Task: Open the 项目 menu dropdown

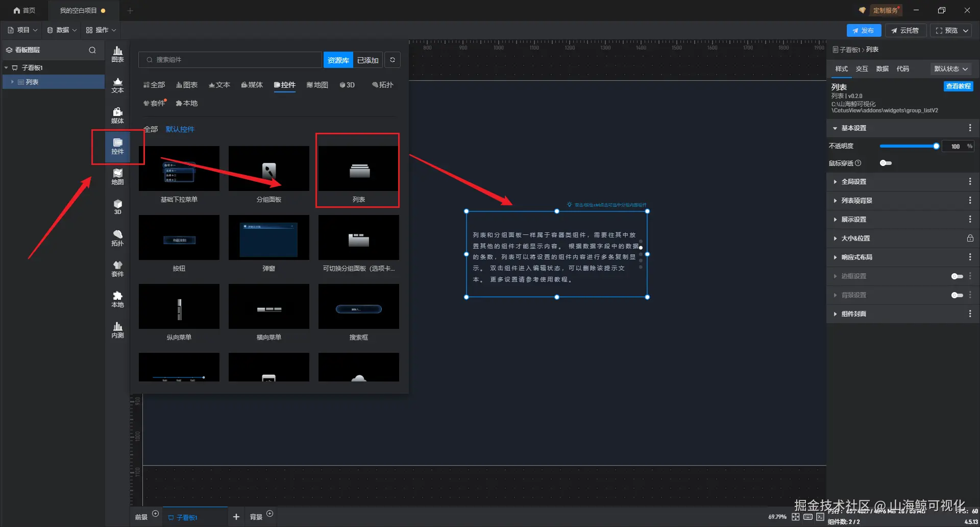Action: tap(22, 30)
